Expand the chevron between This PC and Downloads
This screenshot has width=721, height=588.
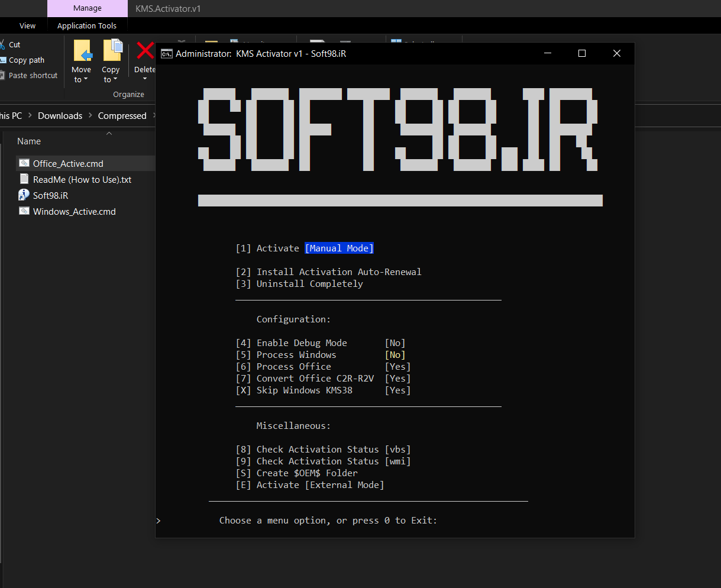(30, 115)
